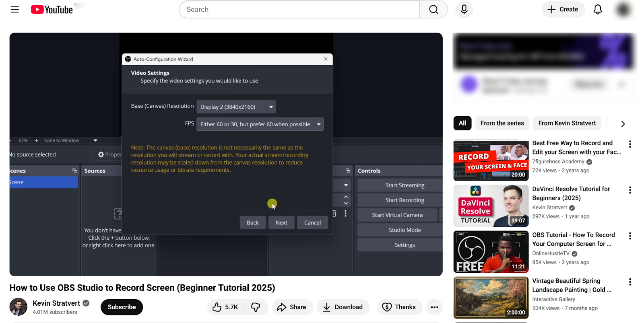
Task: Focus the YouTube search field
Action: (299, 9)
